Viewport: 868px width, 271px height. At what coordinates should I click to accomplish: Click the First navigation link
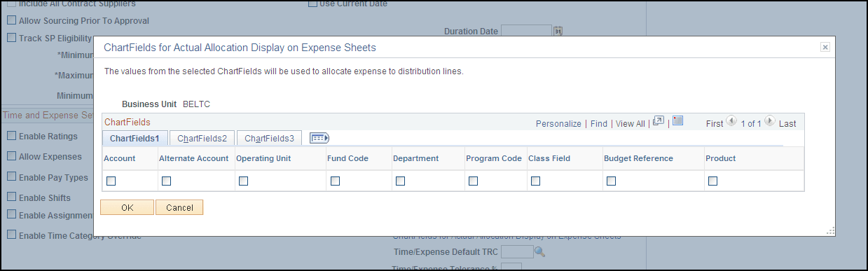[x=715, y=123]
